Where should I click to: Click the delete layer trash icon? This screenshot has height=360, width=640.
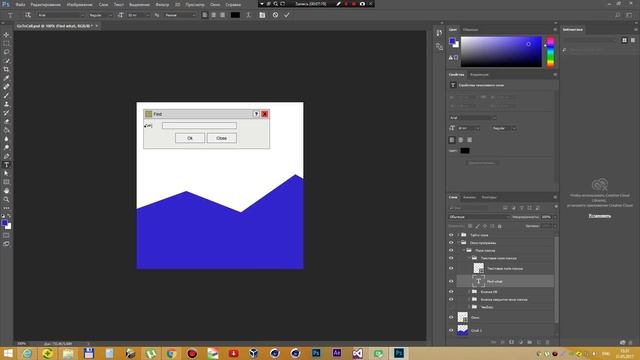[547, 342]
